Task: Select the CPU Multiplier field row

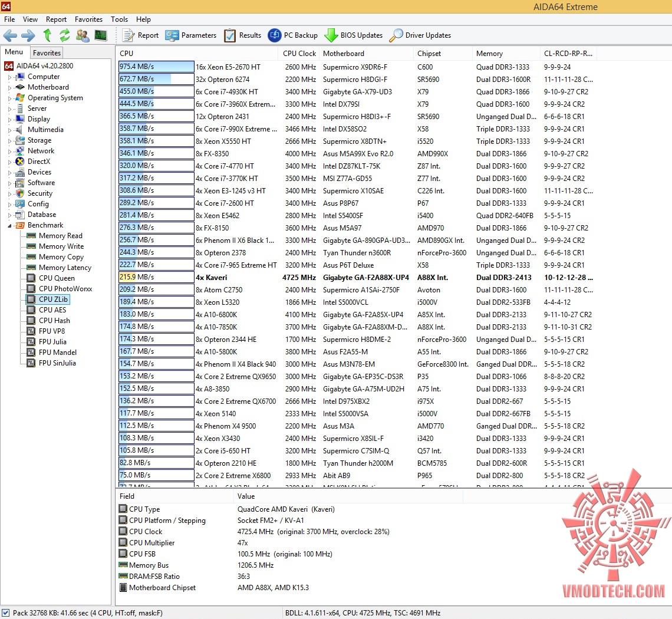Action: coord(290,543)
